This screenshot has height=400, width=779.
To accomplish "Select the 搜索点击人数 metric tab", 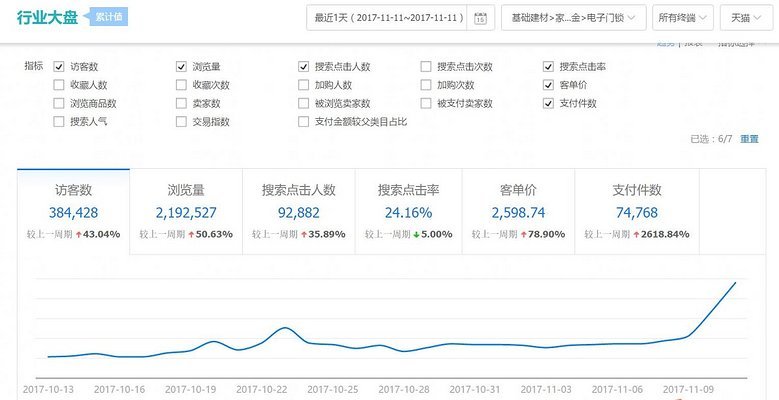I will (x=299, y=212).
